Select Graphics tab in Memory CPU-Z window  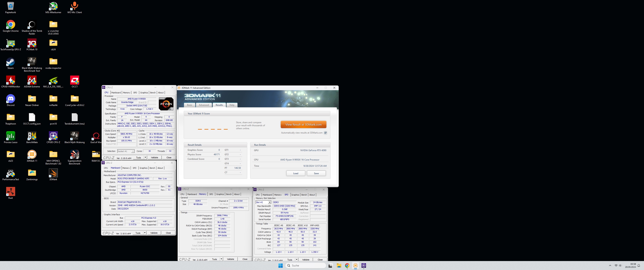pos(220,194)
